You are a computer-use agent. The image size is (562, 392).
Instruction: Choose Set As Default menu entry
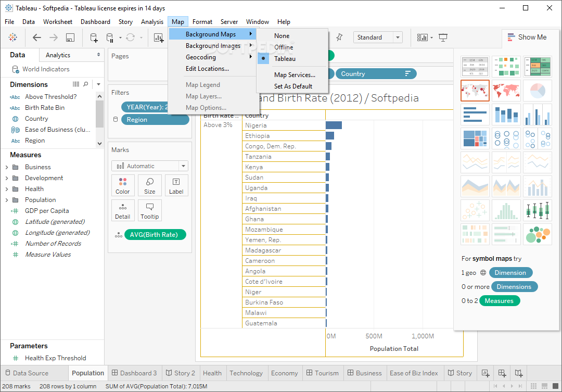point(292,86)
